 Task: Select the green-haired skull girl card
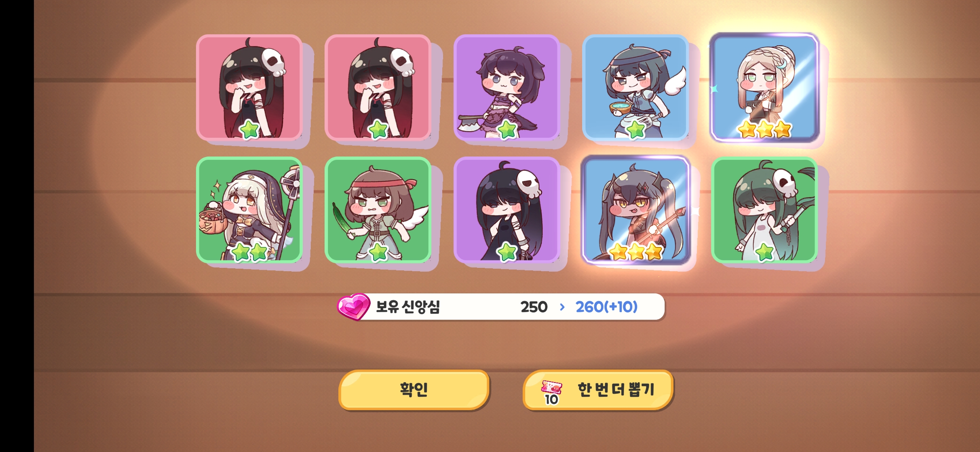point(764,210)
